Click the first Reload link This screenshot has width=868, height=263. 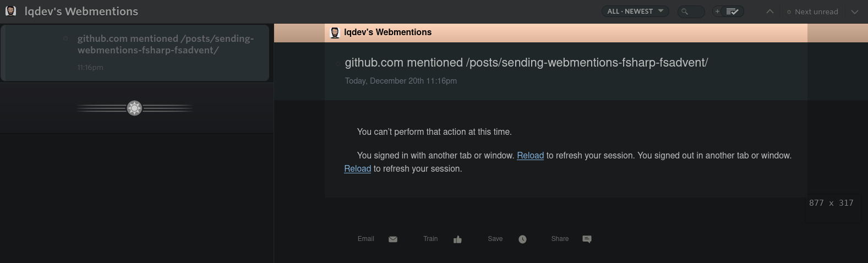(x=530, y=156)
